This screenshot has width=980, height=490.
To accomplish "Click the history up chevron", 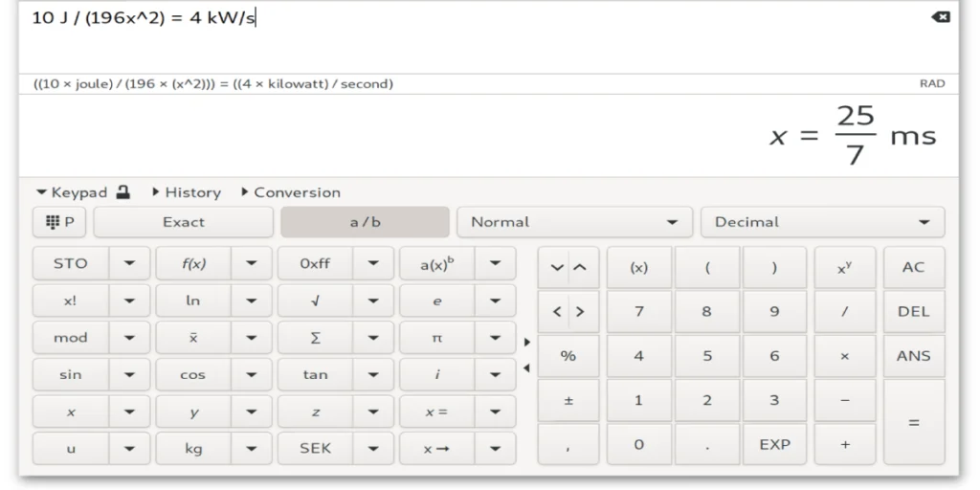I will 581,268.
